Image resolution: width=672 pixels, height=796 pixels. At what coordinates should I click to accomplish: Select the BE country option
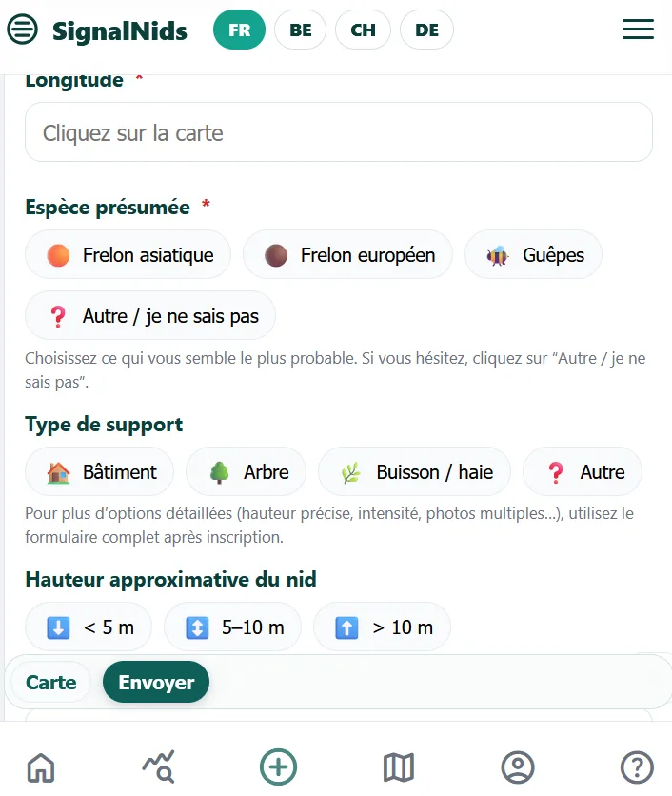[x=300, y=30]
